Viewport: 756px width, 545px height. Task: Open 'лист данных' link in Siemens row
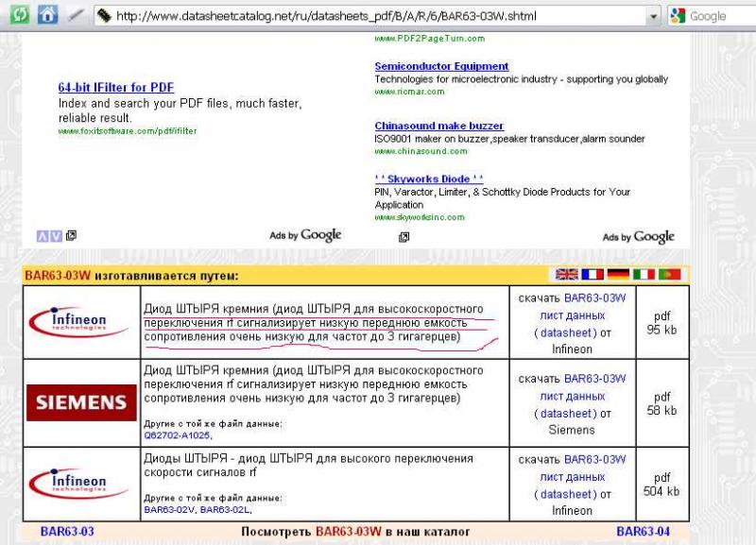[573, 397]
